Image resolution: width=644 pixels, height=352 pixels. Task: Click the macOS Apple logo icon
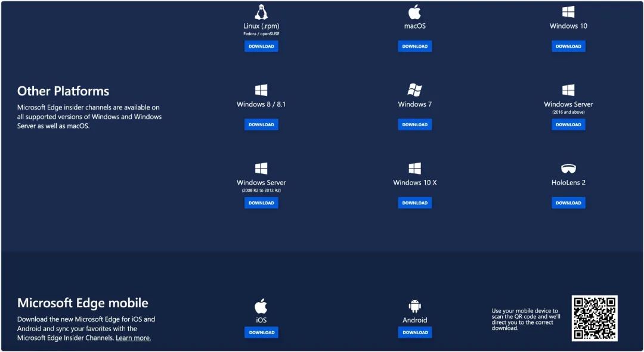point(414,12)
